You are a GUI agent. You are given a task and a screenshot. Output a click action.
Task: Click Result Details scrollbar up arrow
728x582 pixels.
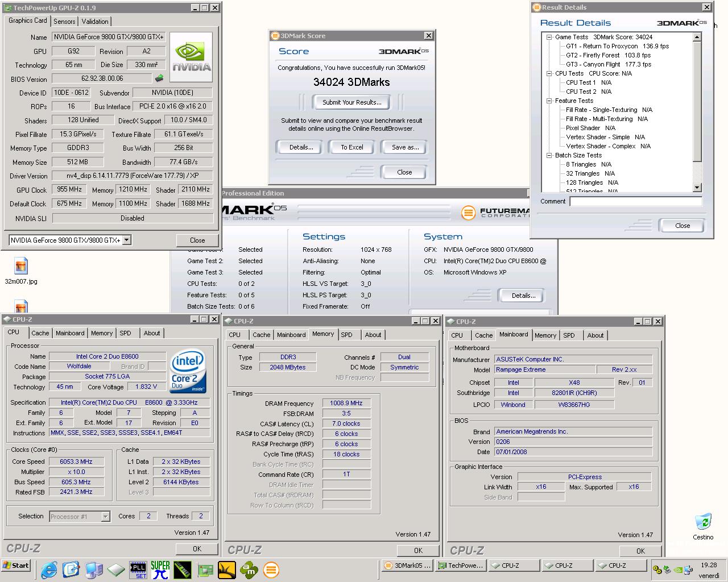pyautogui.click(x=697, y=38)
